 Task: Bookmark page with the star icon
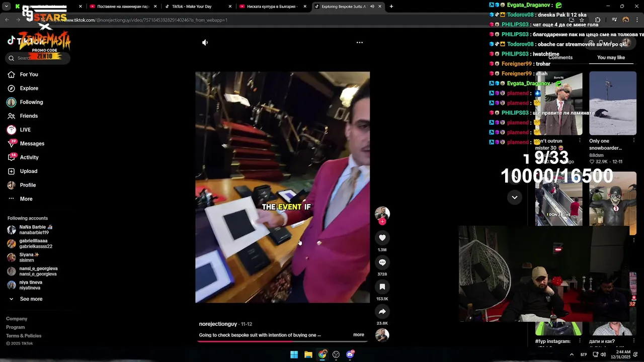(582, 20)
